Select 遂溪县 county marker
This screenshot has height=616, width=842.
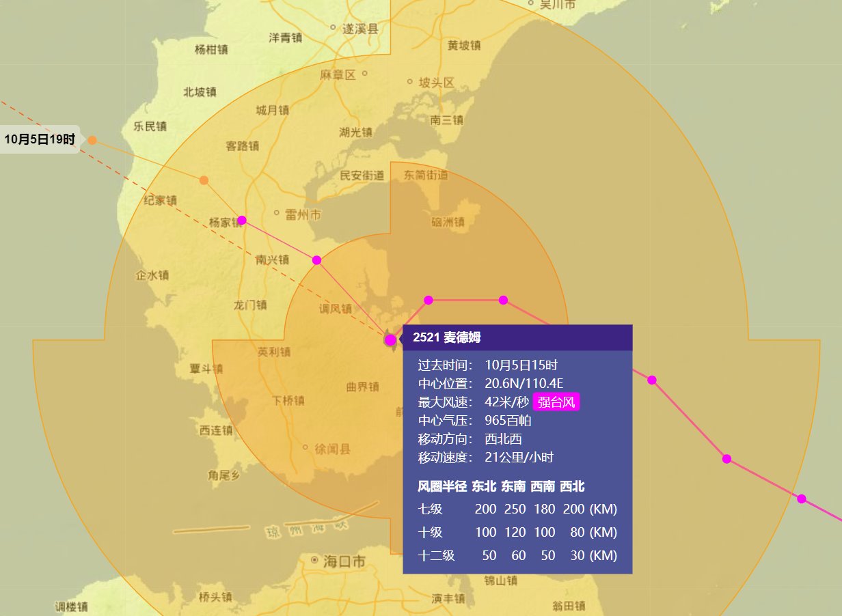pyautogui.click(x=333, y=28)
